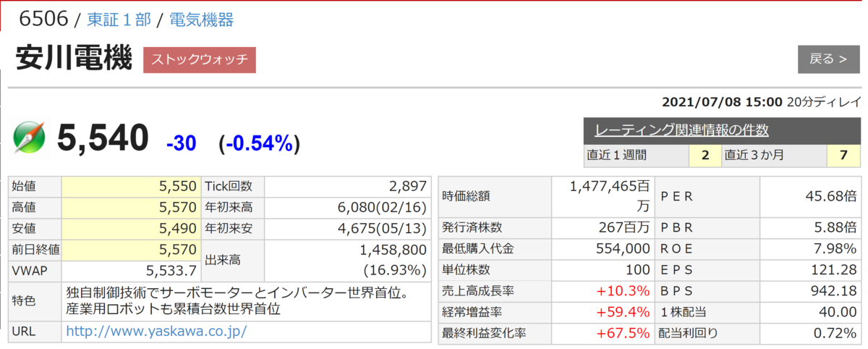Click the 最低購入代金 value 554,000
Viewport: 868px width, 349px height.
point(624,248)
